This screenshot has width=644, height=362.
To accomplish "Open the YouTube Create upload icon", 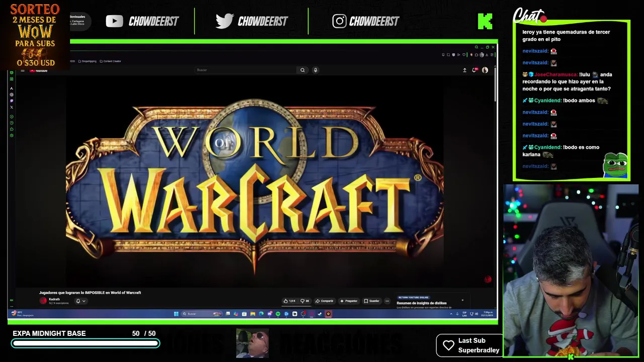I will (464, 70).
